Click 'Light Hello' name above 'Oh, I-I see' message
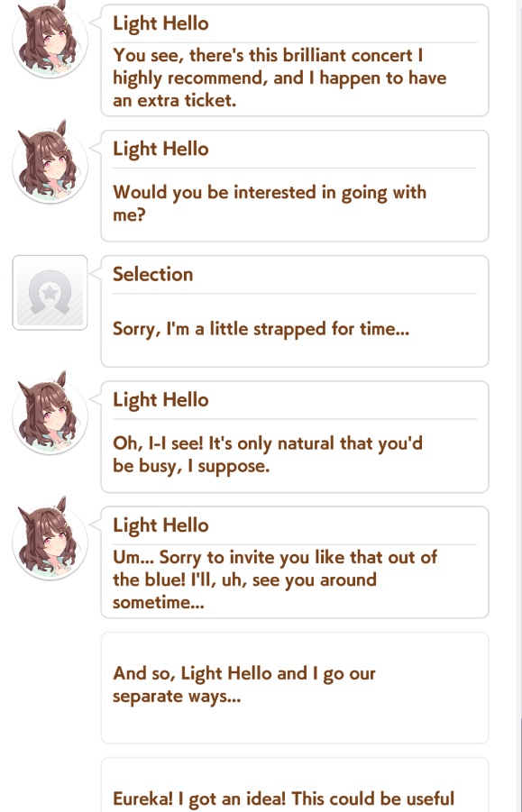522x812 pixels. tap(160, 400)
